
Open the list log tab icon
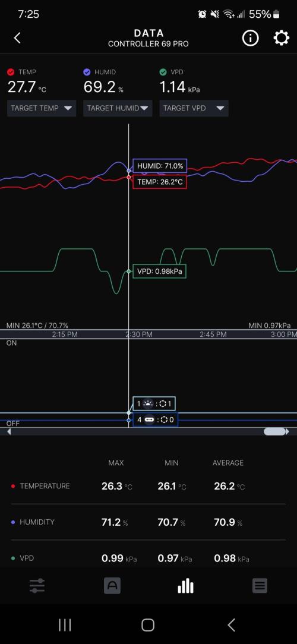[260, 586]
